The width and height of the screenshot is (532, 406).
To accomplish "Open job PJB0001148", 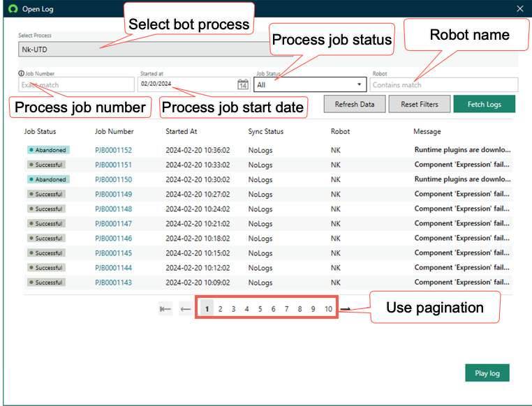I will click(x=113, y=209).
